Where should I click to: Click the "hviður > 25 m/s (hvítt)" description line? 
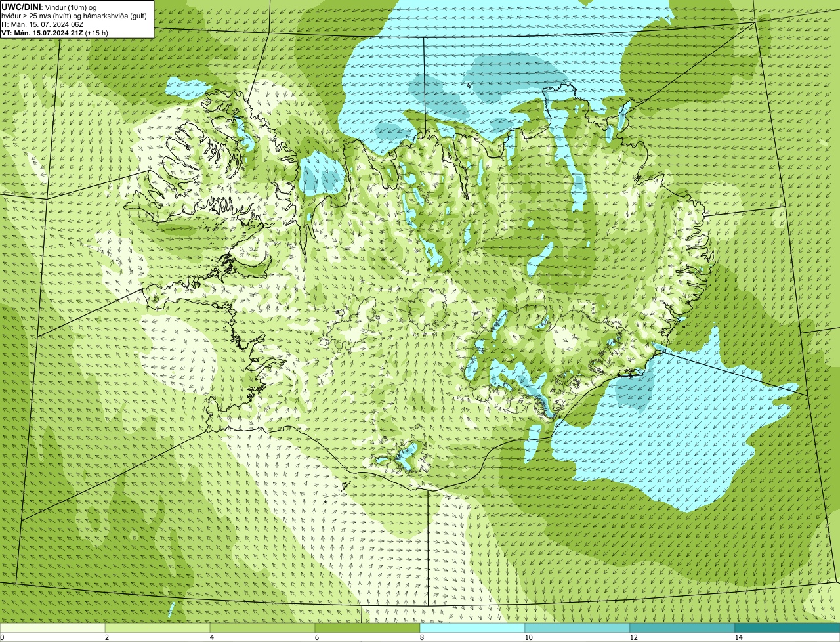click(x=74, y=16)
